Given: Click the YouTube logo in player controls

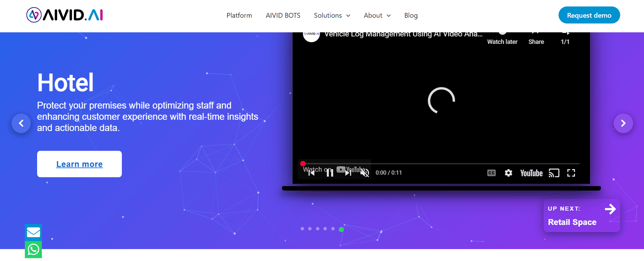Looking at the screenshot, I should coord(531,173).
